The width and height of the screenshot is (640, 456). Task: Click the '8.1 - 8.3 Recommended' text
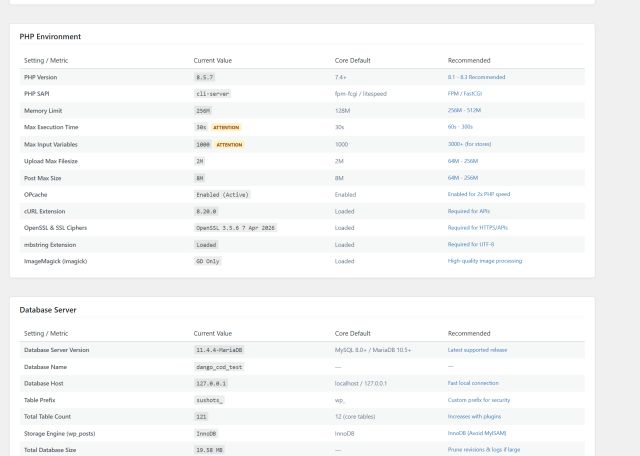pyautogui.click(x=476, y=77)
